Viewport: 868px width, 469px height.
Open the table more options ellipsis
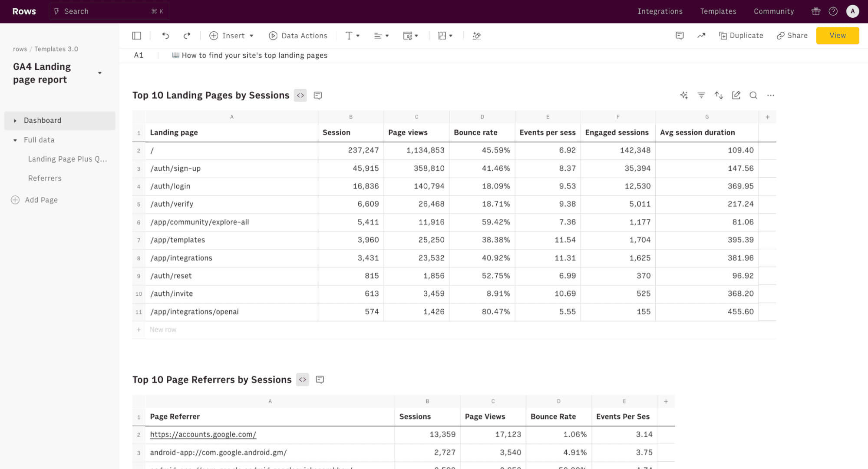[771, 95]
